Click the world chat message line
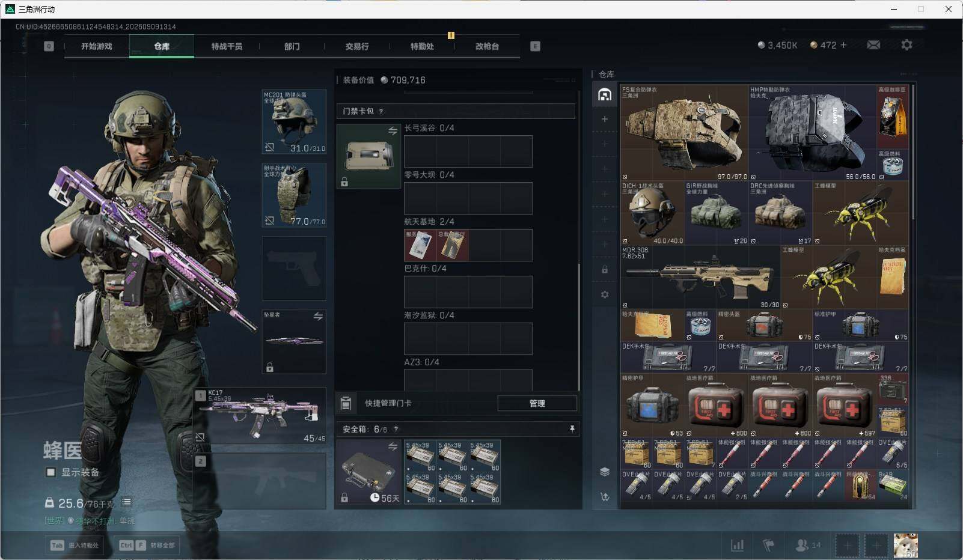 tap(90, 521)
